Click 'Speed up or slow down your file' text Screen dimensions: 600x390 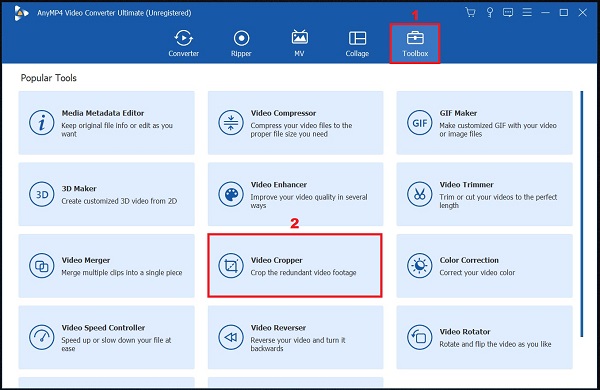tap(116, 344)
